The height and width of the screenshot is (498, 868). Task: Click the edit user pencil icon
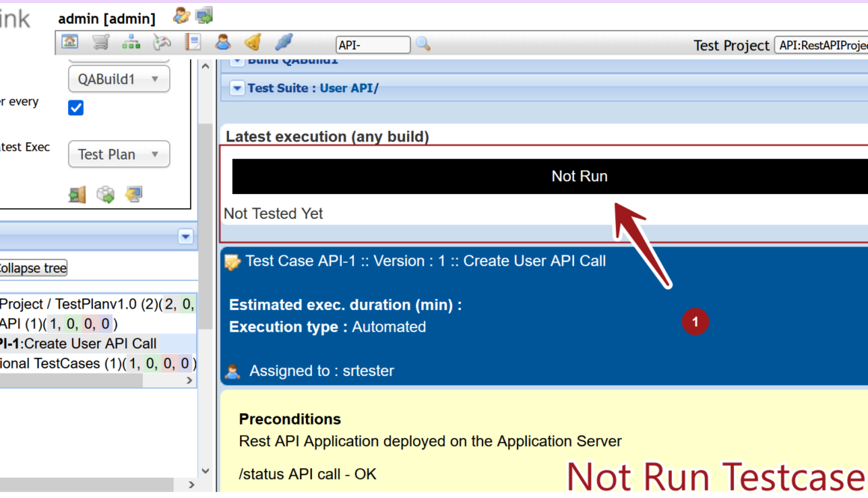[x=180, y=15]
